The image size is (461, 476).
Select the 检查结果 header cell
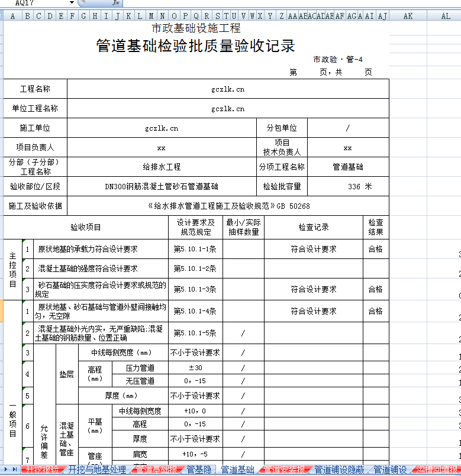click(376, 228)
